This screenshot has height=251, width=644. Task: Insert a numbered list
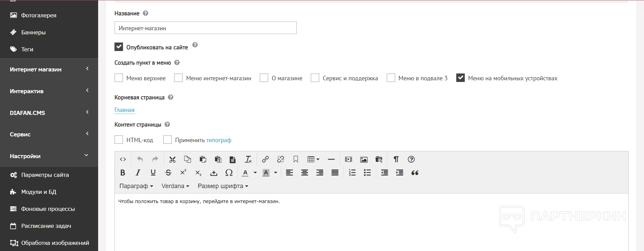tap(352, 173)
